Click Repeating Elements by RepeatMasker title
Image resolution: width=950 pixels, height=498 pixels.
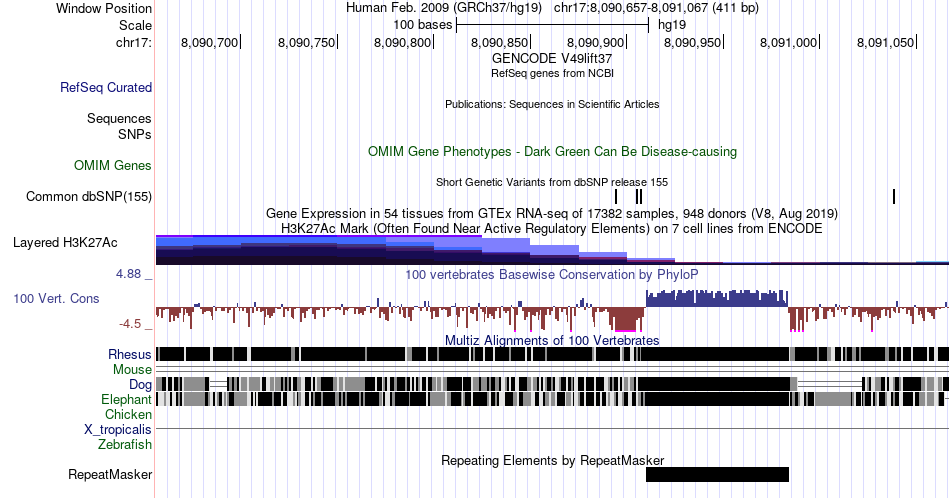[552, 460]
